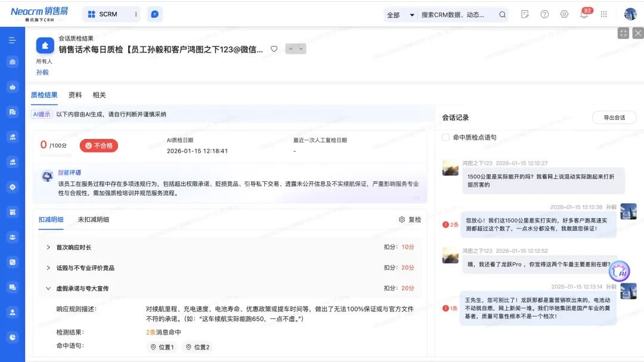This screenshot has height=362, width=644.
Task: Click the fullscreen expand icon
Action: [623, 33]
